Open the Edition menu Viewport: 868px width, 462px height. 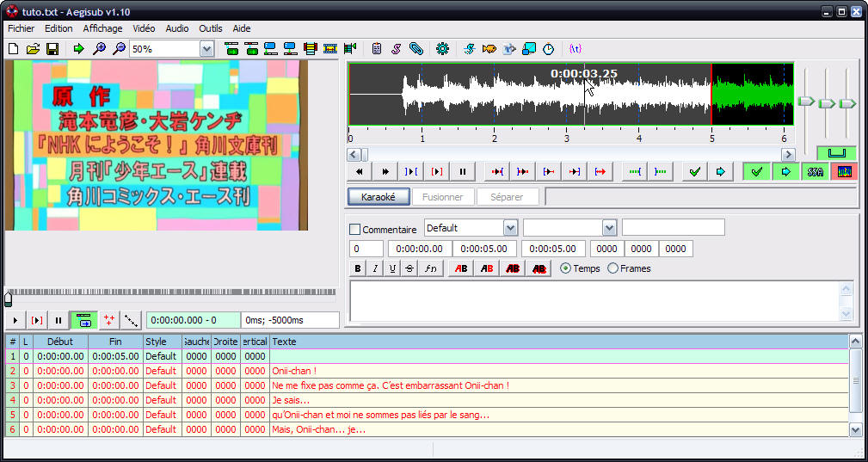click(x=58, y=28)
